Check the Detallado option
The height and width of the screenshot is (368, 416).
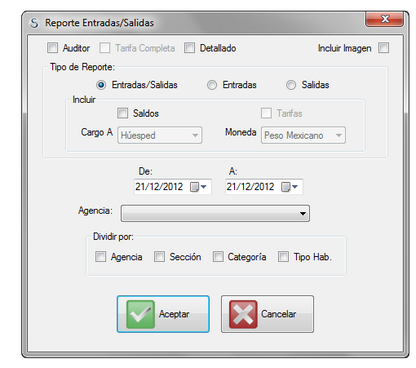(x=189, y=48)
